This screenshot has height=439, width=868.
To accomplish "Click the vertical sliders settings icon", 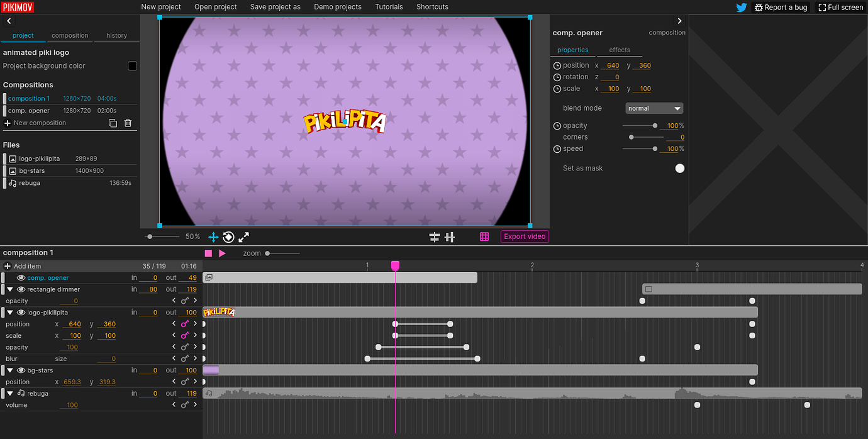I will [x=450, y=237].
